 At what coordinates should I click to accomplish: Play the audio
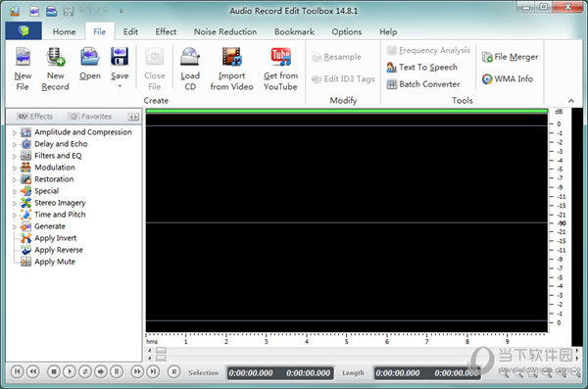point(70,371)
